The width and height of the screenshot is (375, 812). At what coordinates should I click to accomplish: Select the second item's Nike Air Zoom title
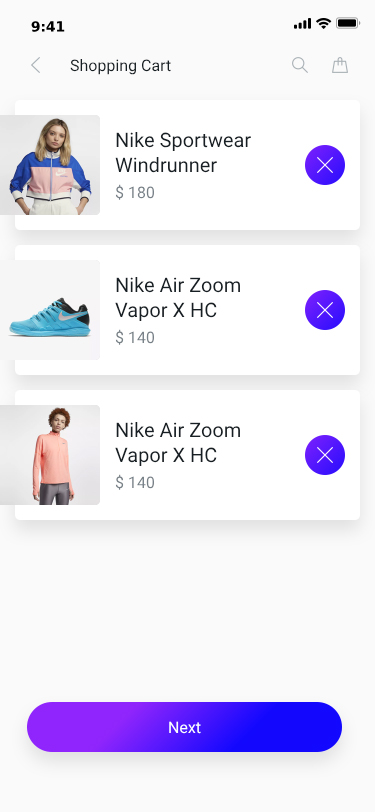tap(178, 298)
